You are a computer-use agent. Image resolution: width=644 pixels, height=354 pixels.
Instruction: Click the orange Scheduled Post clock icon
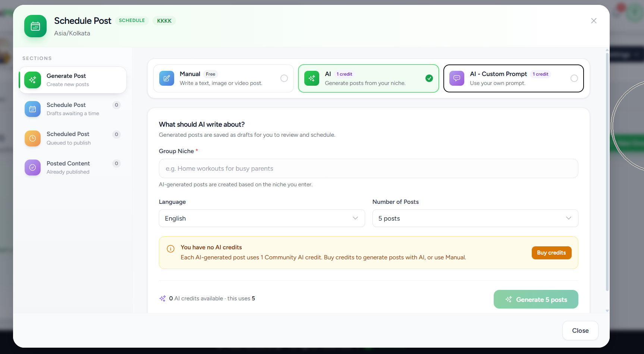[x=32, y=138]
